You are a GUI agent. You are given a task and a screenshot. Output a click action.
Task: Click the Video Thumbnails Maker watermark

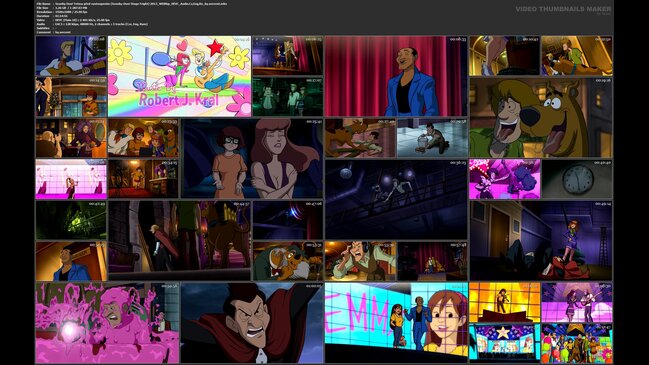563,9
